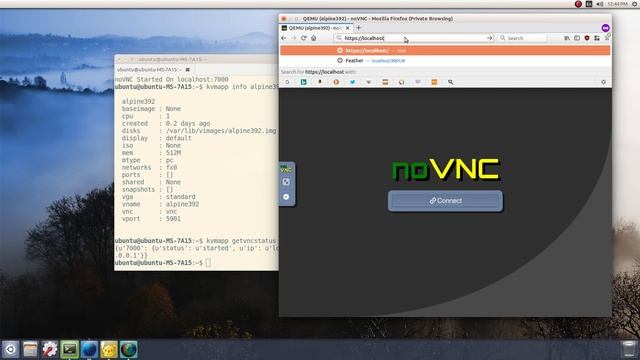Open dark globe application in dock
This screenshot has height=360, width=640.
point(128,349)
